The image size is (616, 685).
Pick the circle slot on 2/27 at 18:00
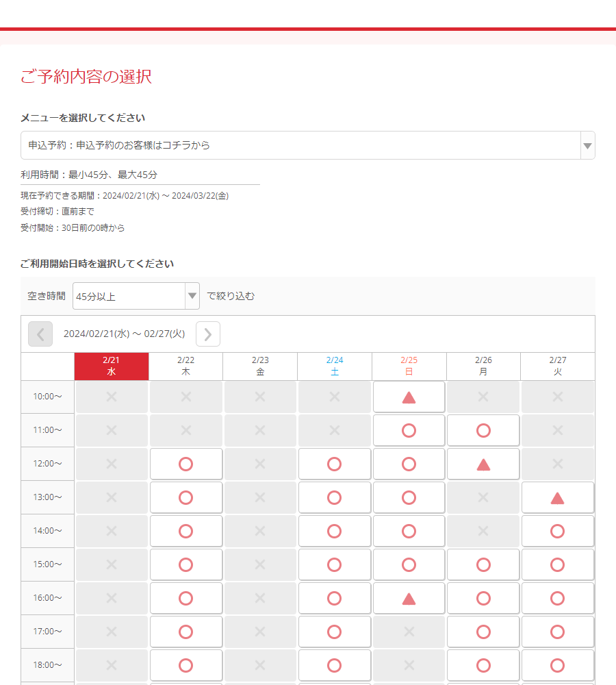557,666
